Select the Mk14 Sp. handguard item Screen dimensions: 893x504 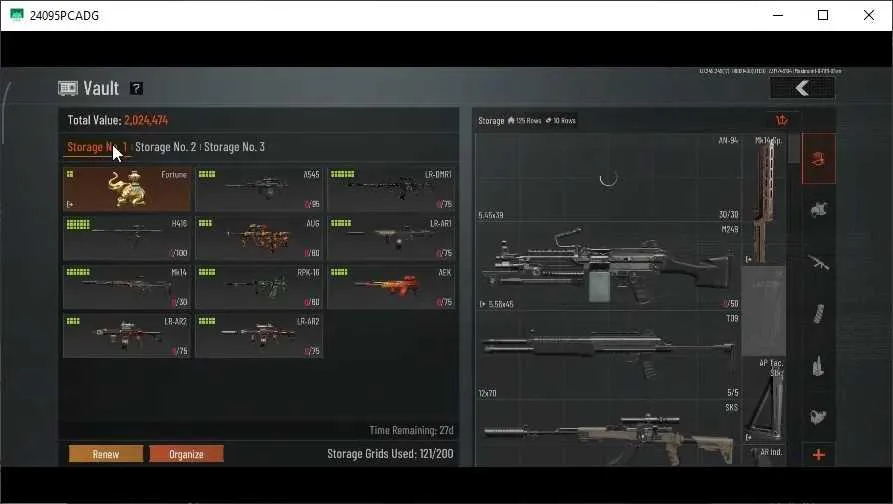[x=764, y=200]
